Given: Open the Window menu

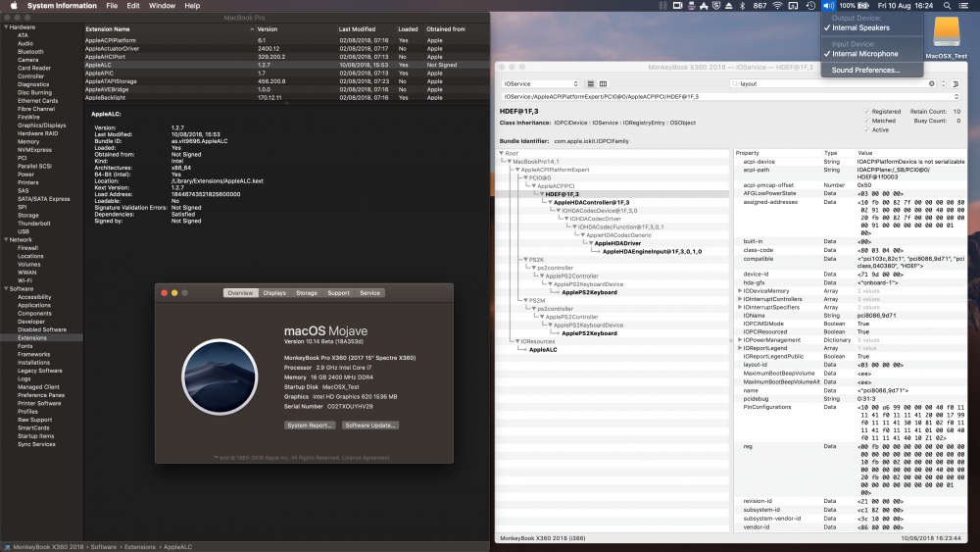Looking at the screenshot, I should pyautogui.click(x=162, y=6).
